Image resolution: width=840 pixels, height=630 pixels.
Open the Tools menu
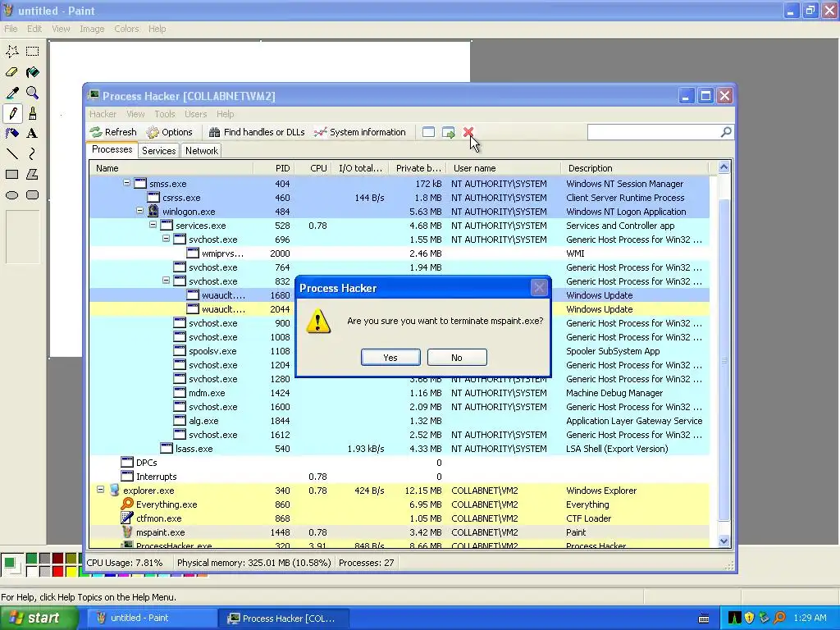click(164, 114)
